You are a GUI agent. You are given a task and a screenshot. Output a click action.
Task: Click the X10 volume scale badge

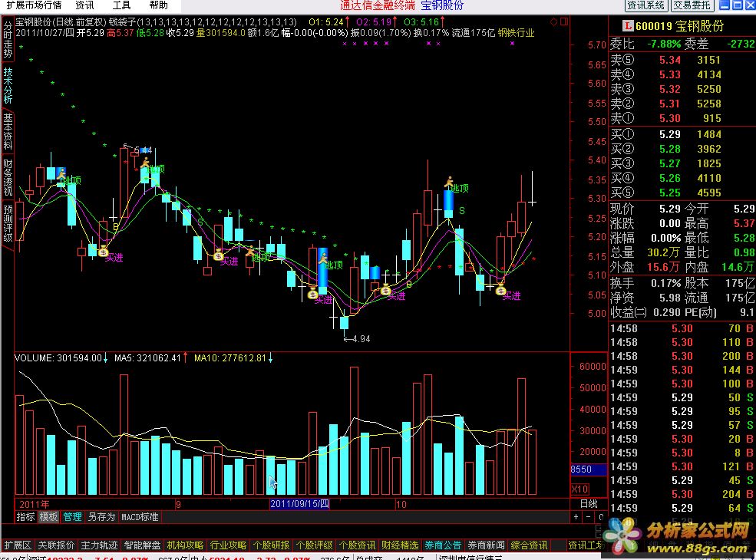click(x=579, y=489)
